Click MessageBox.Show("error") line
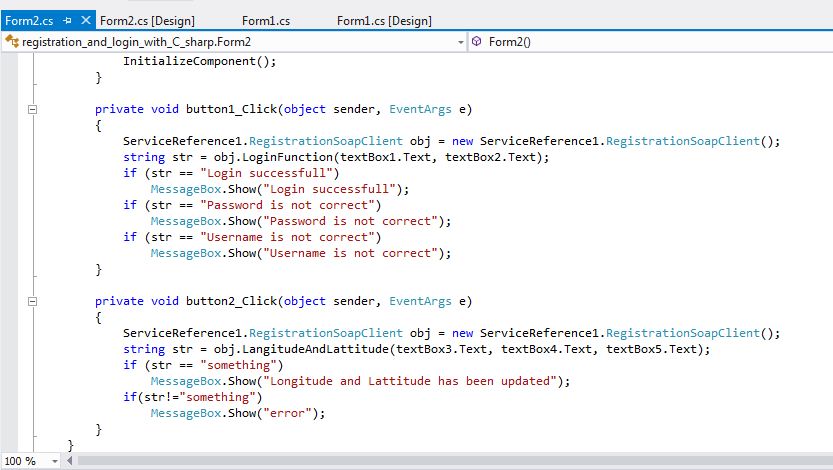 click(x=237, y=413)
